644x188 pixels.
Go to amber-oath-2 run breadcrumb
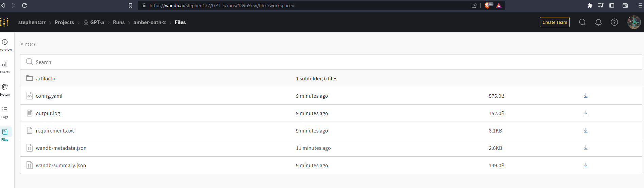pos(150,22)
